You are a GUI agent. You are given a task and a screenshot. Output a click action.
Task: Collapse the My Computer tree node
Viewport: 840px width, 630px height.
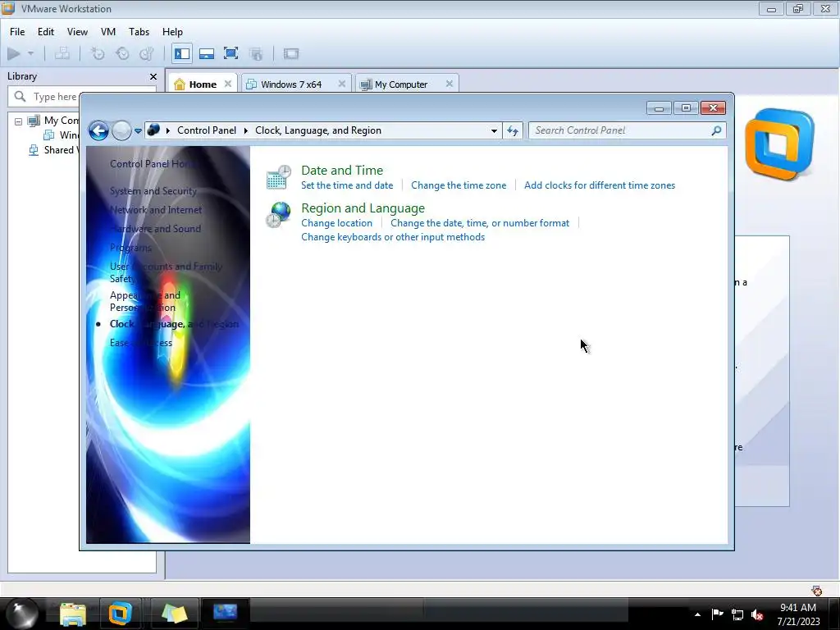pyautogui.click(x=18, y=121)
